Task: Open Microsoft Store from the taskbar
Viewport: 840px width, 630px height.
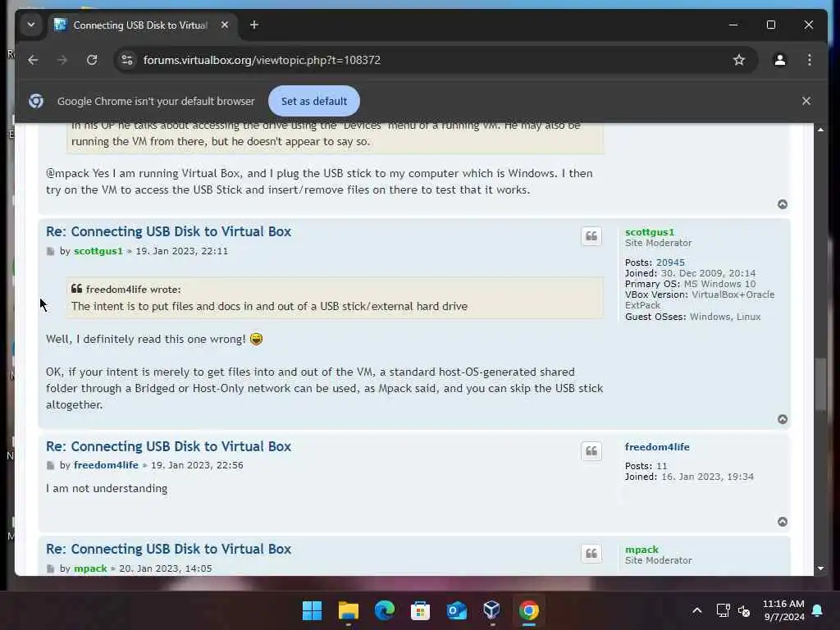Action: (421, 610)
